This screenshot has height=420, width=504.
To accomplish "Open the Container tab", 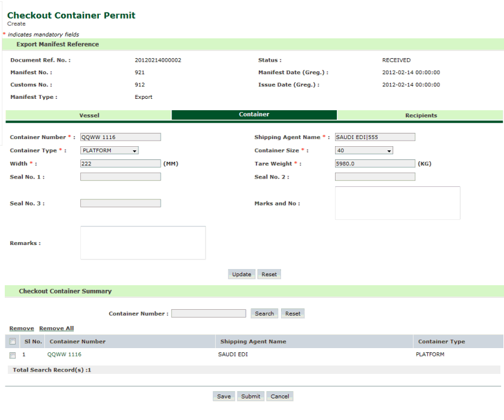I will point(254,114).
